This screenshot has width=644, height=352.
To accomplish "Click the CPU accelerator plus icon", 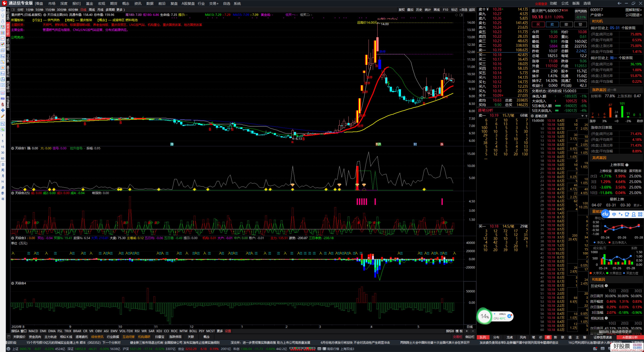I will (509, 316).
